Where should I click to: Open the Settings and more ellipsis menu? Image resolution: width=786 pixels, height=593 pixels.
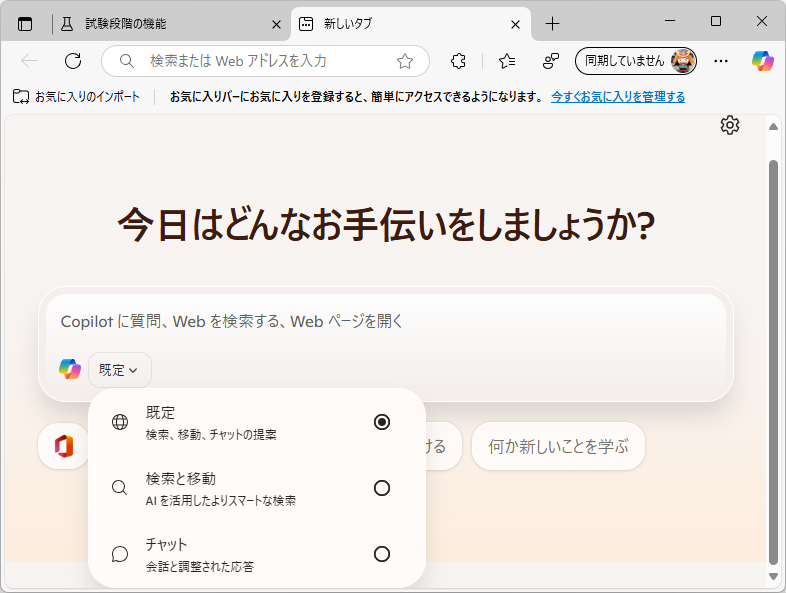point(721,61)
